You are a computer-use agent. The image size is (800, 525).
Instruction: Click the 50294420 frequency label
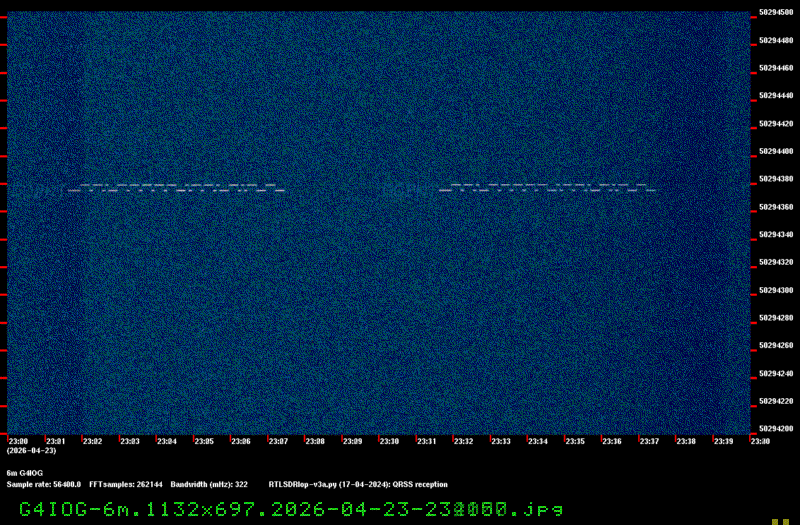776,123
